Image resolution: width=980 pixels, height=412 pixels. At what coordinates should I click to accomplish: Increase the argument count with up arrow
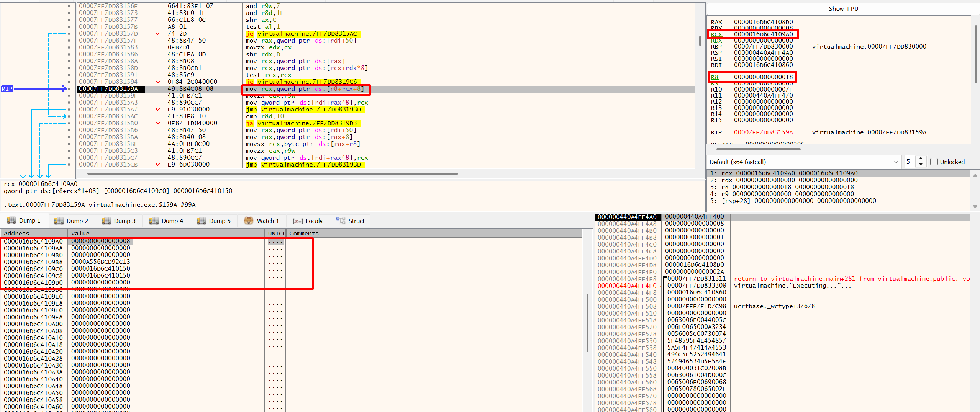(x=921, y=159)
